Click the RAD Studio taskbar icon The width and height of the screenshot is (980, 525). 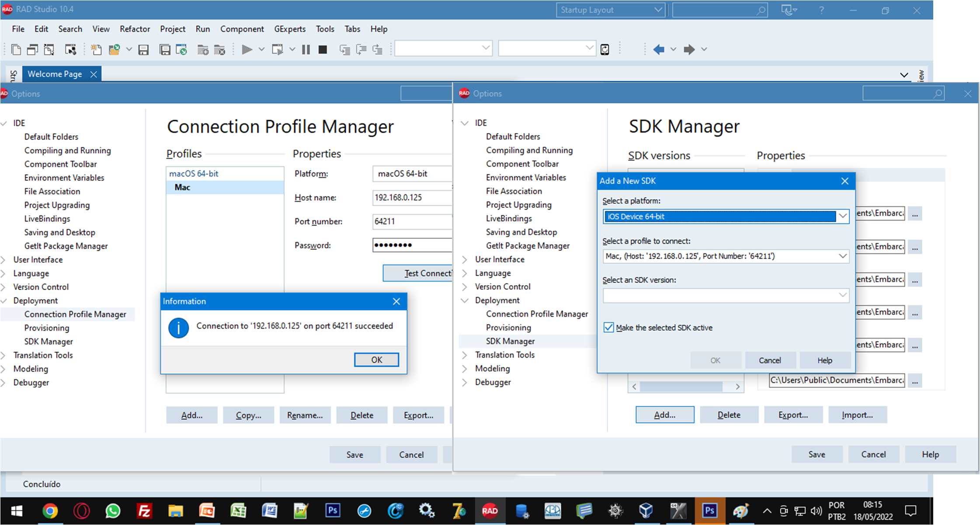490,511
